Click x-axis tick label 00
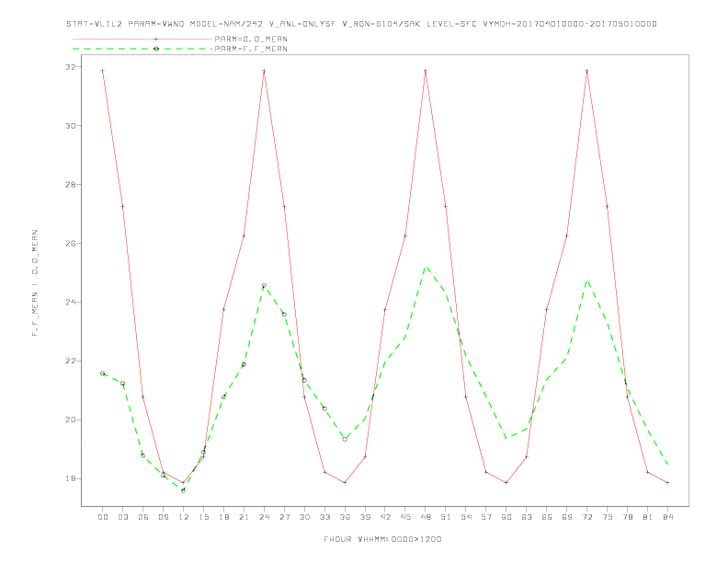The width and height of the screenshot is (728, 563). 103,517
